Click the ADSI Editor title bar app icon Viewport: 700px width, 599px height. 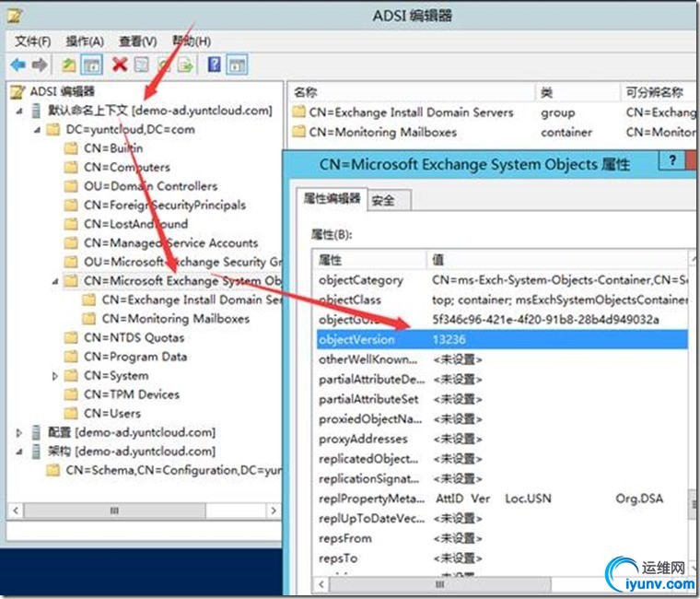(15, 16)
